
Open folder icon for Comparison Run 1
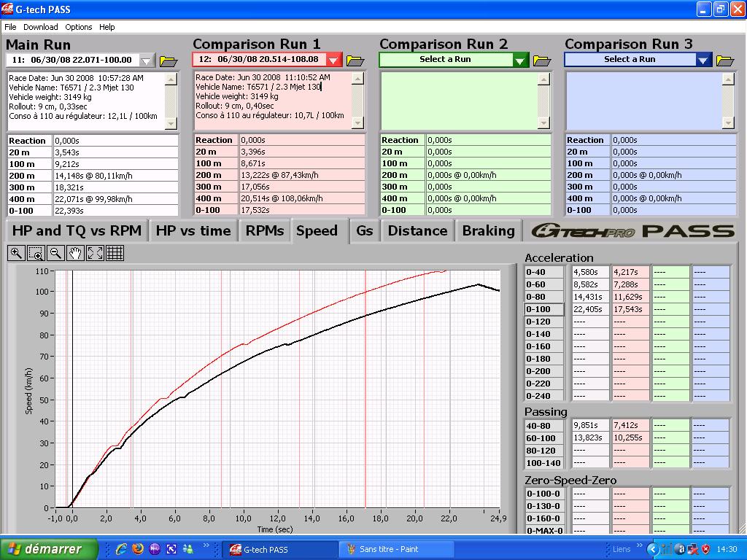(x=355, y=61)
